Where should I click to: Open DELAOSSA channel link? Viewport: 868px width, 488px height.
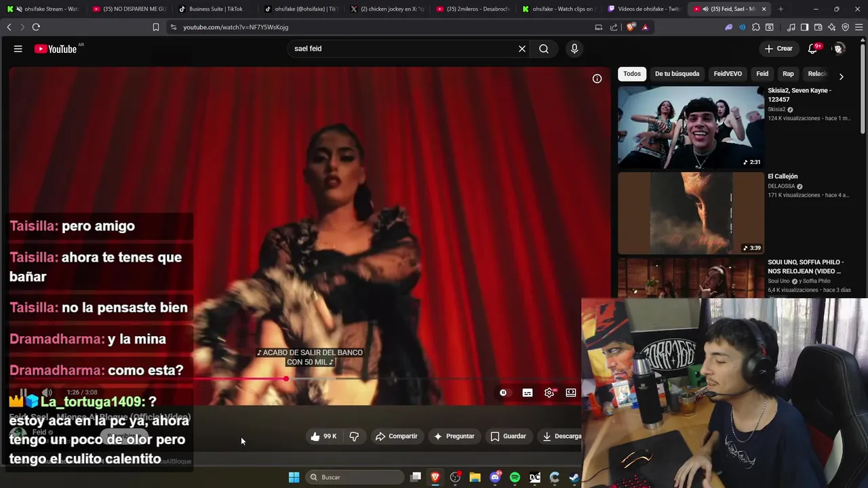click(x=781, y=186)
